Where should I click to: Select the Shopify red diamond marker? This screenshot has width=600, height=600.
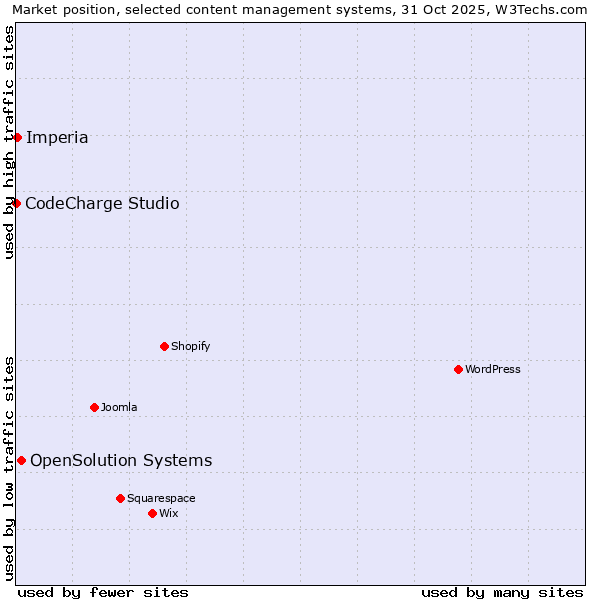[164, 346]
